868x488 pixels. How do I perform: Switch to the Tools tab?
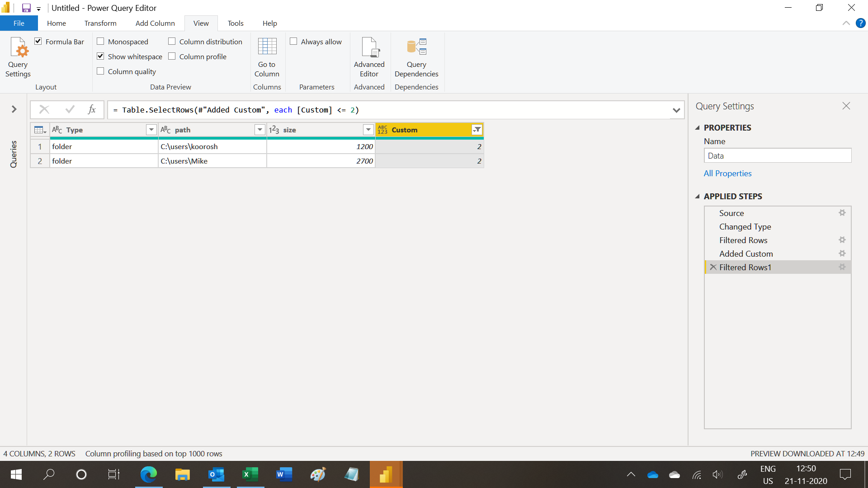click(236, 23)
